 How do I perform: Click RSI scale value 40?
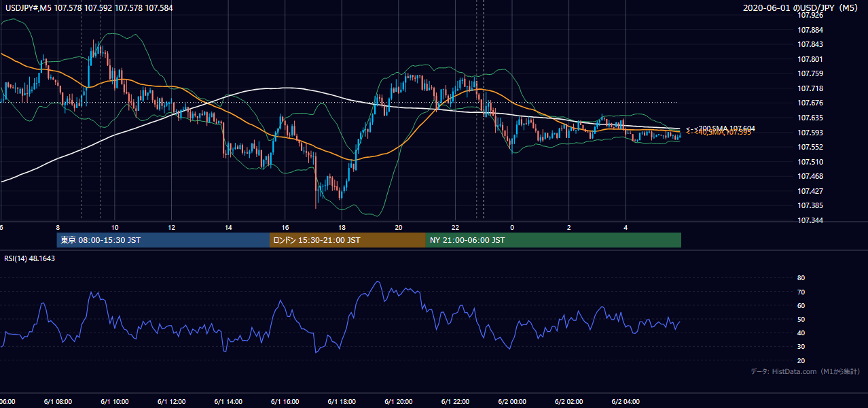801,333
